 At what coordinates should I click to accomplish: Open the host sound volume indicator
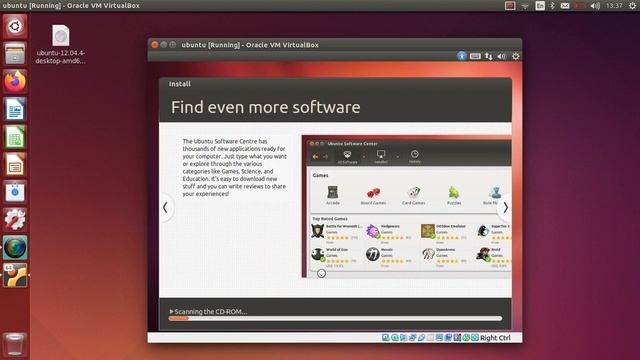pyautogui.click(x=595, y=6)
